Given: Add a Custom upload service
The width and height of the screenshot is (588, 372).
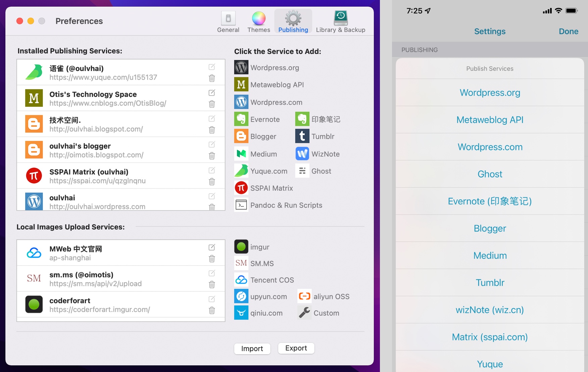Looking at the screenshot, I should (x=318, y=313).
